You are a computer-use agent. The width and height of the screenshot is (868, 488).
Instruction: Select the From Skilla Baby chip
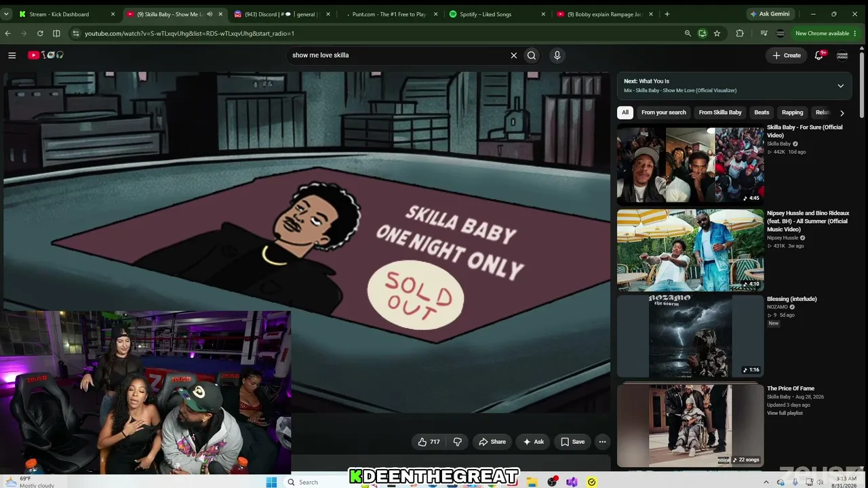pyautogui.click(x=720, y=113)
